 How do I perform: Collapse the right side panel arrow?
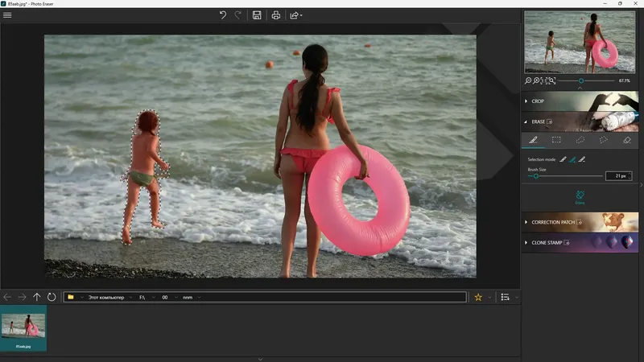point(641,185)
